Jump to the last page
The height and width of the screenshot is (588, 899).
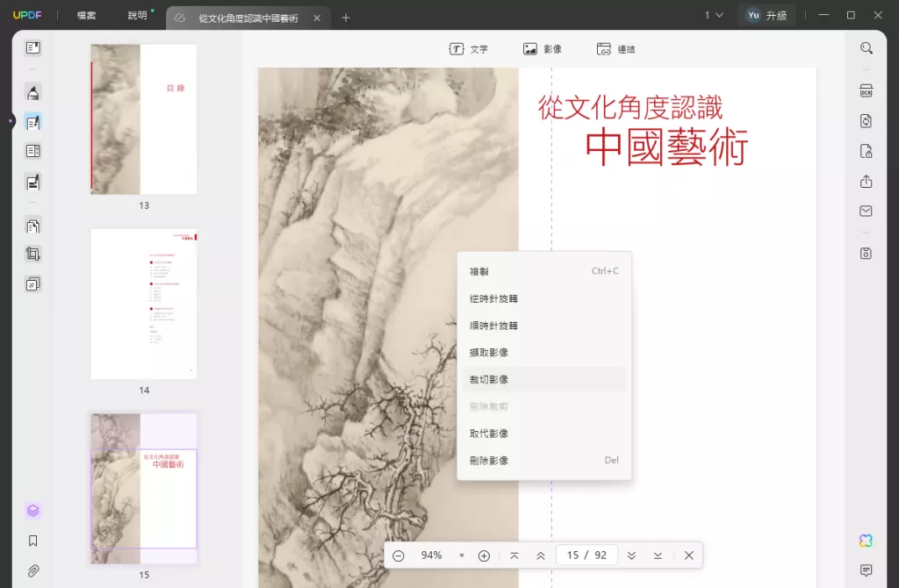click(x=658, y=556)
